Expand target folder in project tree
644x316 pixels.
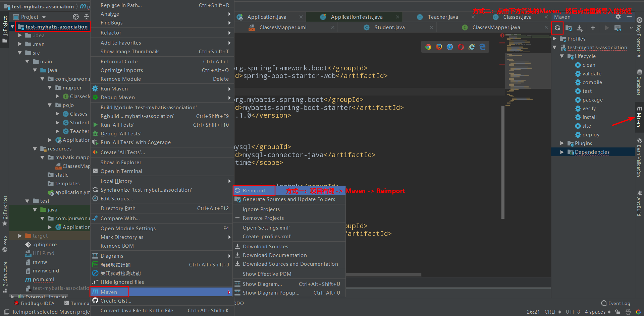[x=20, y=236]
